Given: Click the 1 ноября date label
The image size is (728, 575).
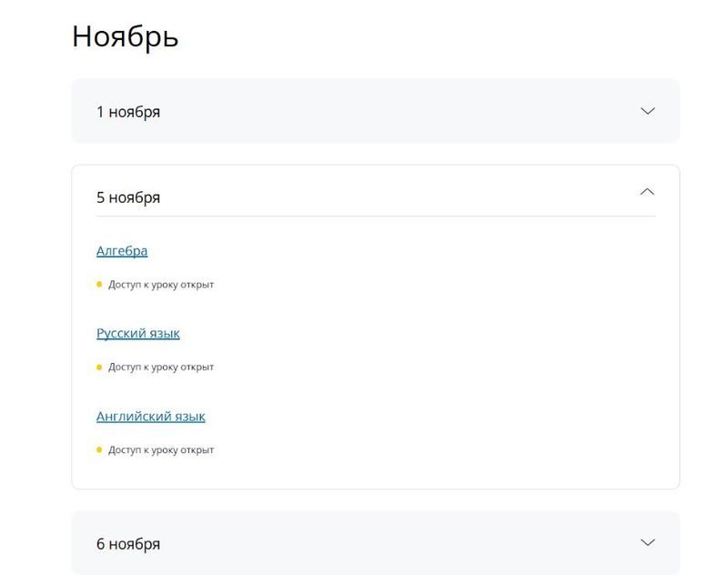Looking at the screenshot, I should [x=128, y=112].
